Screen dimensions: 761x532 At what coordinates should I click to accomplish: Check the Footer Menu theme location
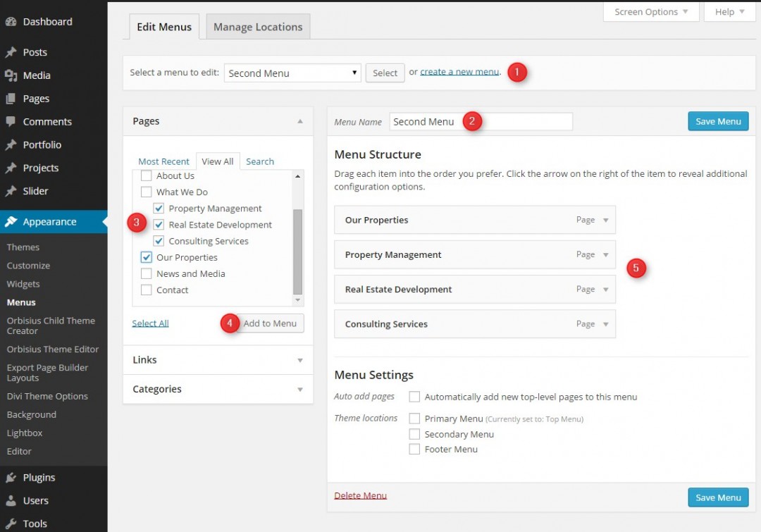(x=414, y=449)
